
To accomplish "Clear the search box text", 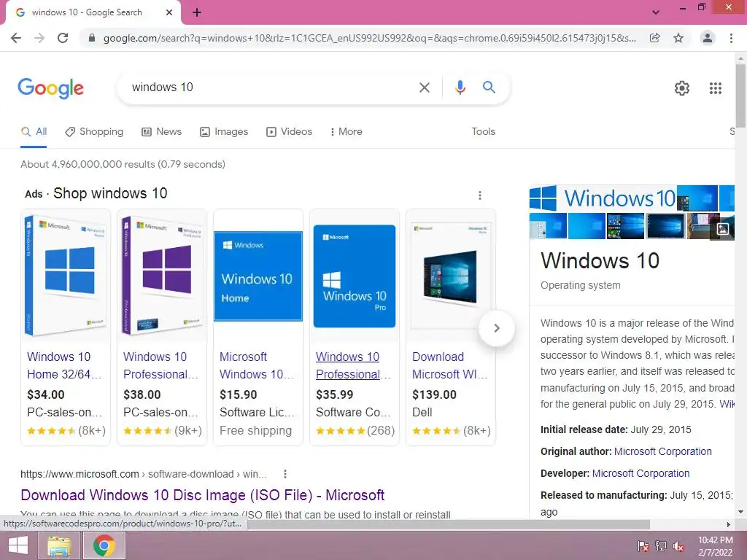I will [x=424, y=87].
